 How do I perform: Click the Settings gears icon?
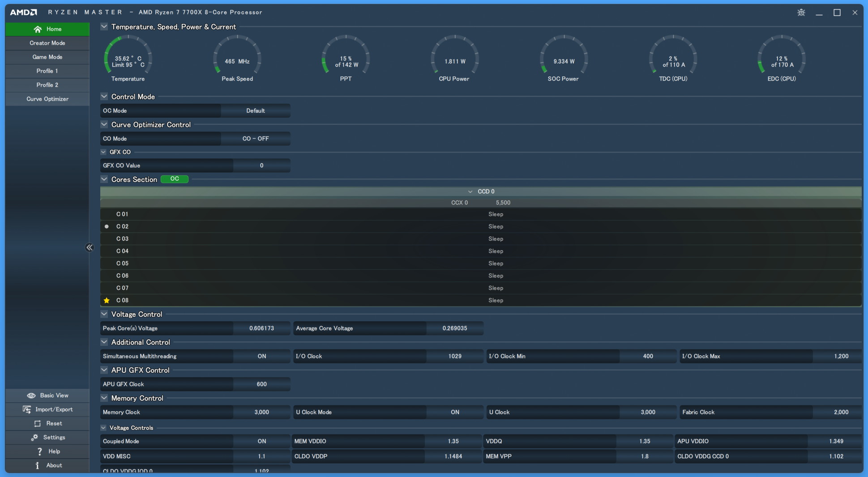[x=34, y=437]
